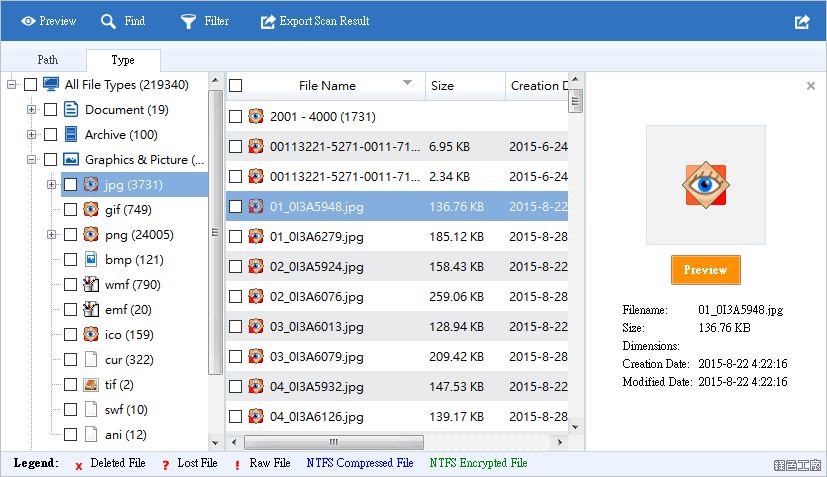Click the Document file type icon
The image size is (827, 477).
[71, 109]
